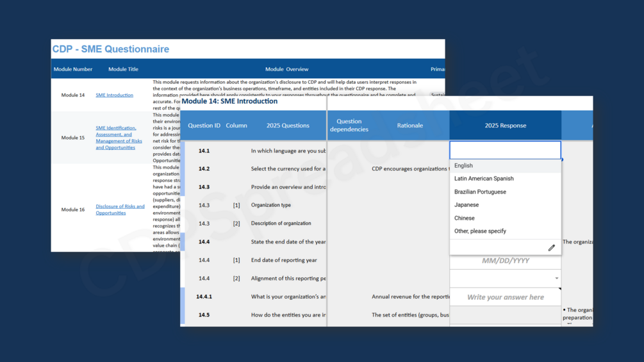The height and width of the screenshot is (362, 644).
Task: Select the Module 15 number cell
Action: pos(73,138)
